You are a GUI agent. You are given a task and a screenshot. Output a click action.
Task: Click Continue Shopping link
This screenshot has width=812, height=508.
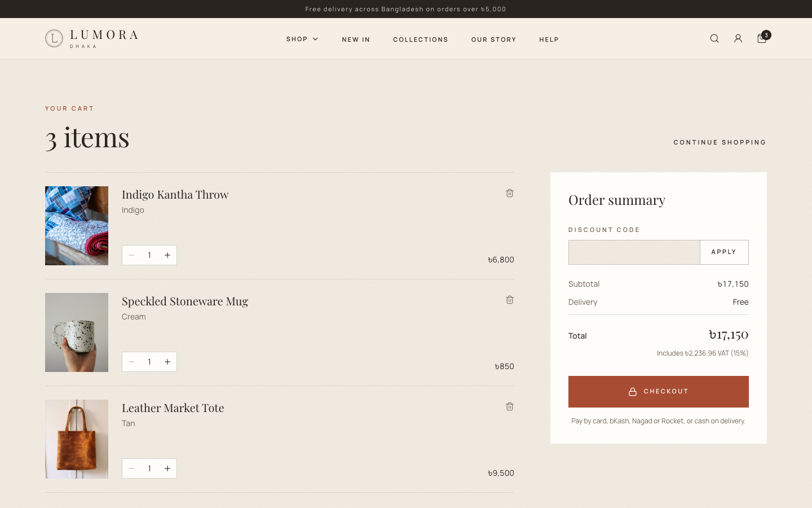(x=720, y=142)
